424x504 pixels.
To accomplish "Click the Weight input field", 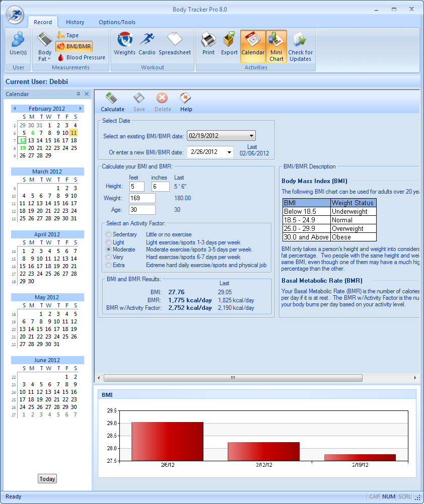I will pos(142,198).
